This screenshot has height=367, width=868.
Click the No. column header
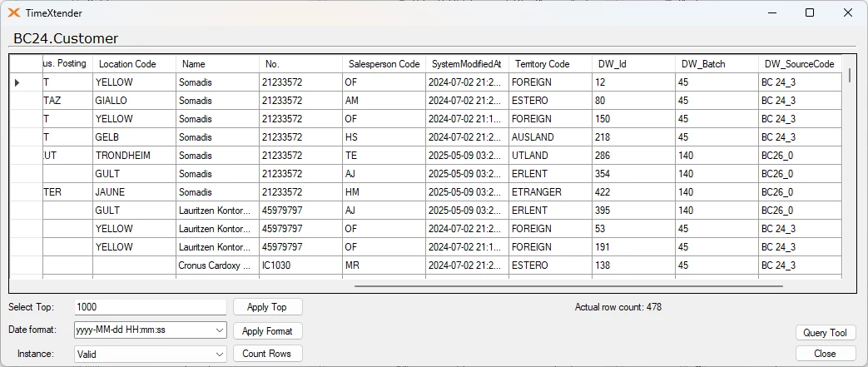click(300, 63)
